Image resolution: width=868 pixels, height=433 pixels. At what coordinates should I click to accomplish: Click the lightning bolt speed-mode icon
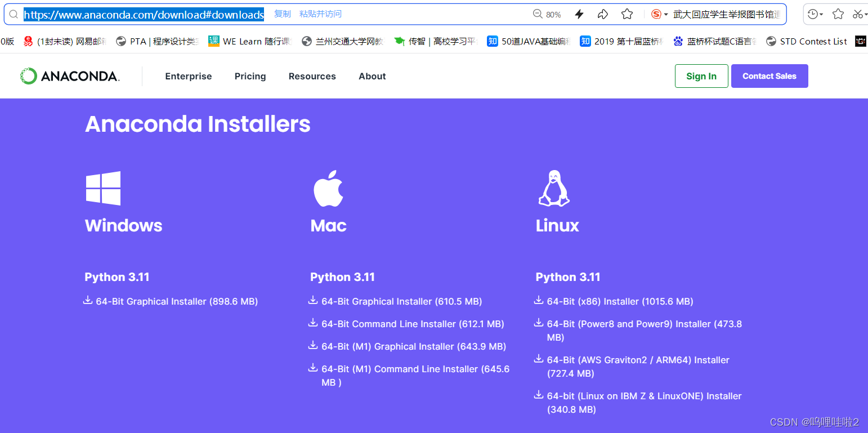click(579, 14)
